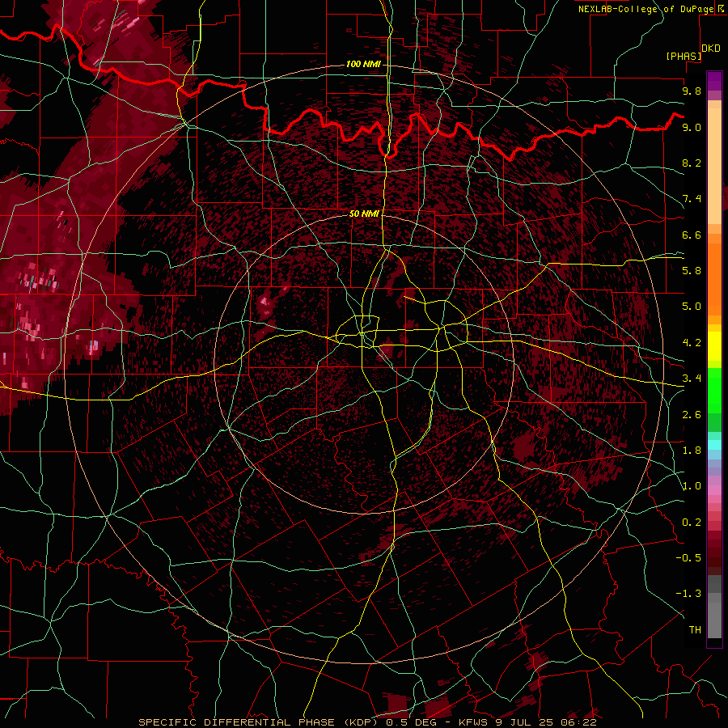Click the [PHAS] units label
The height and width of the screenshot is (728, 728).
tap(684, 56)
